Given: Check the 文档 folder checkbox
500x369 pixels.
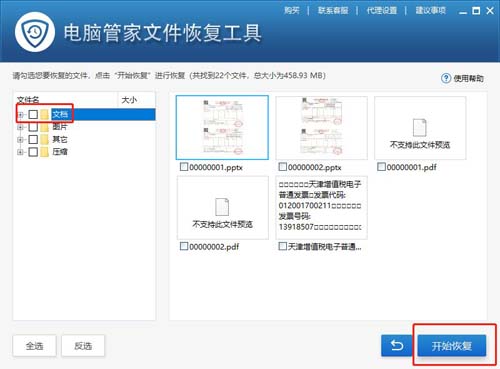Looking at the screenshot, I should (x=33, y=115).
